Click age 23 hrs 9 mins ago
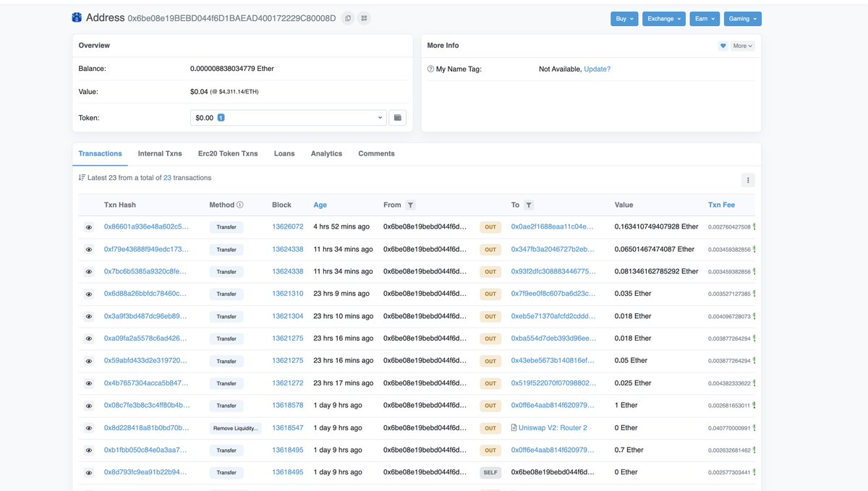 point(343,294)
